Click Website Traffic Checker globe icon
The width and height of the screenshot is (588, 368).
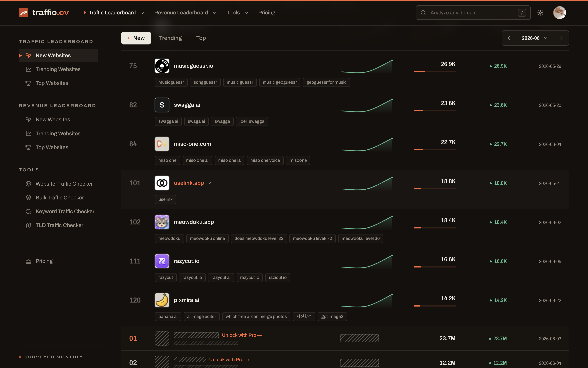click(x=28, y=184)
